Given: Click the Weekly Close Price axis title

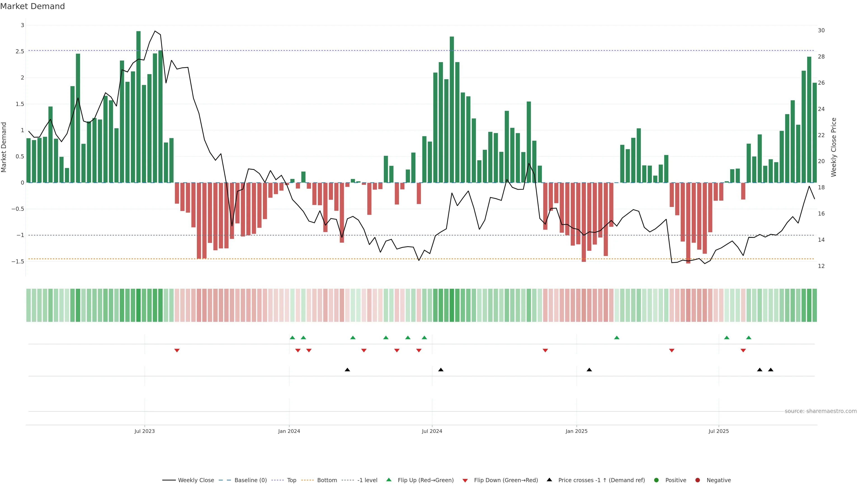Looking at the screenshot, I should (x=834, y=147).
